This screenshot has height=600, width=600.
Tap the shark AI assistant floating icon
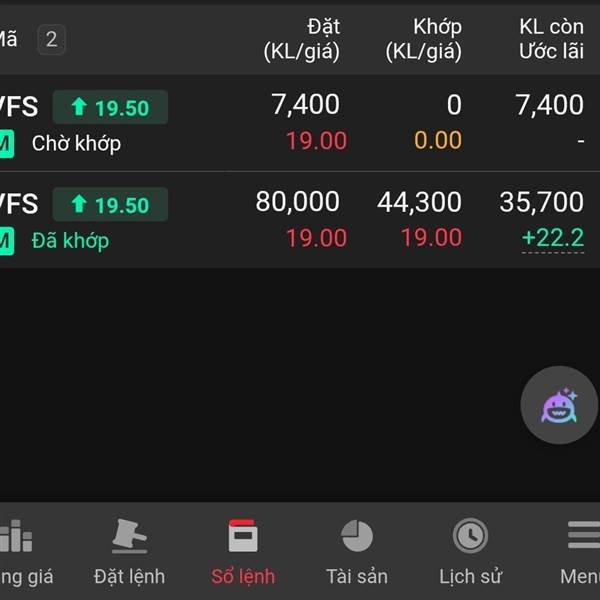click(x=559, y=405)
